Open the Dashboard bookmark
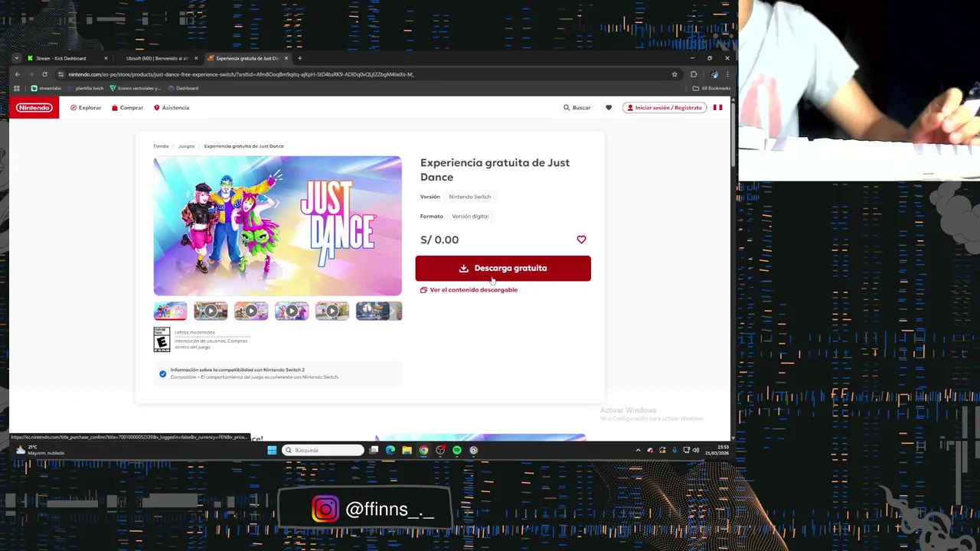The width and height of the screenshot is (980, 551). pos(183,88)
